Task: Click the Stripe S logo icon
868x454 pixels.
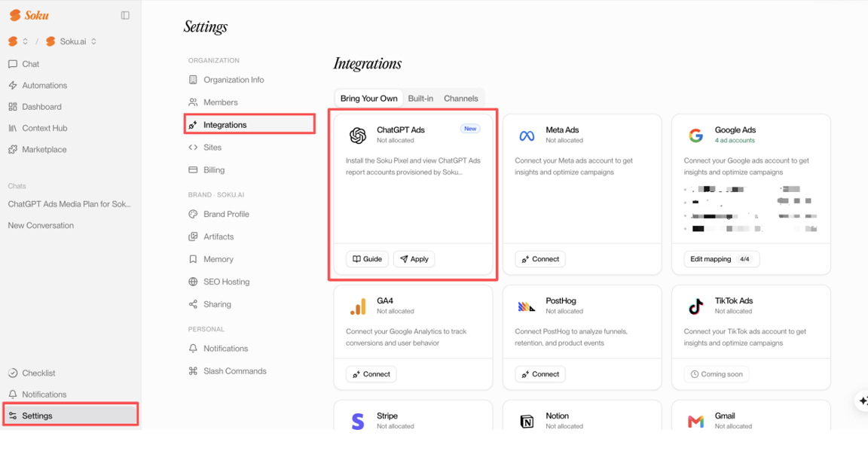Action: coord(358,422)
